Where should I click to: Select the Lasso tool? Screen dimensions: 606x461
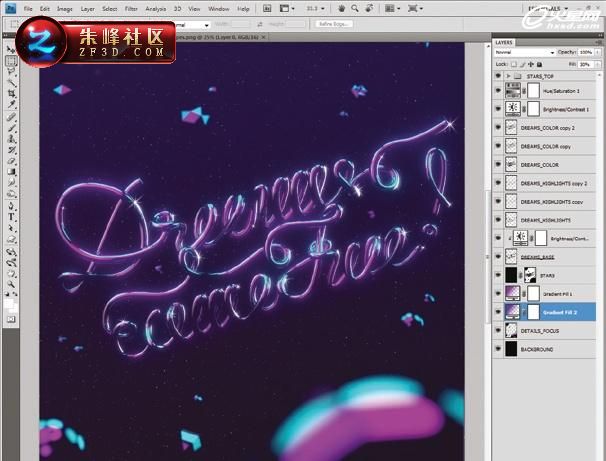point(11,71)
